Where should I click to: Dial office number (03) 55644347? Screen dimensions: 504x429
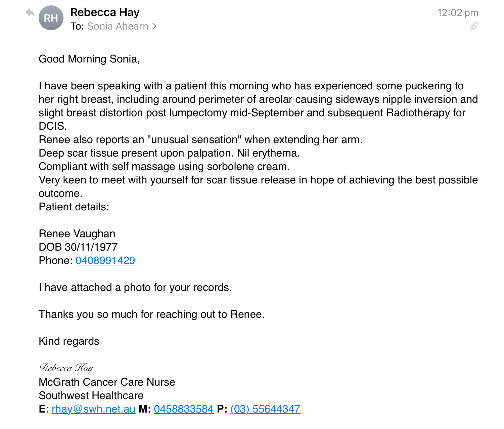tap(265, 409)
